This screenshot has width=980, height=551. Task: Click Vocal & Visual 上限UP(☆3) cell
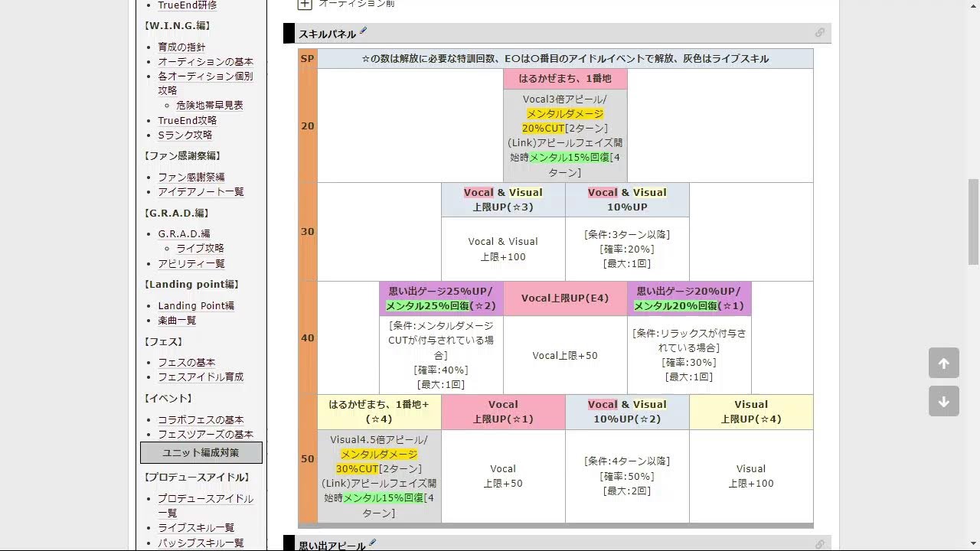tap(503, 200)
